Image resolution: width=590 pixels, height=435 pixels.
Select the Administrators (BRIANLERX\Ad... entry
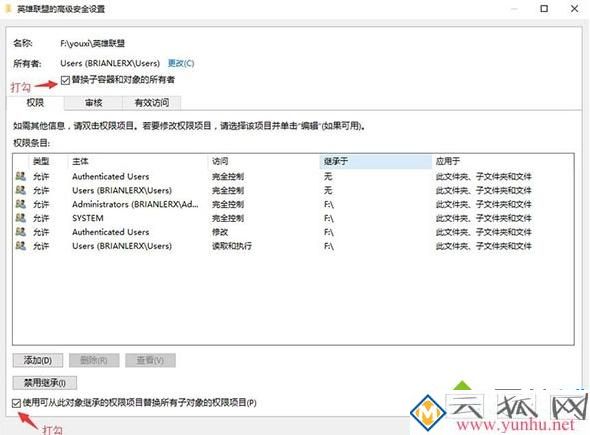pyautogui.click(x=135, y=204)
